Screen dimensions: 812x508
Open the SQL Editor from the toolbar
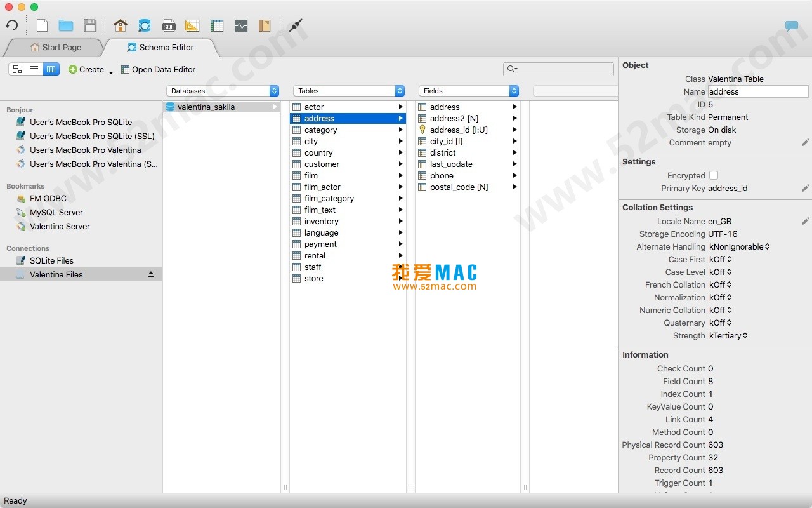coord(169,25)
